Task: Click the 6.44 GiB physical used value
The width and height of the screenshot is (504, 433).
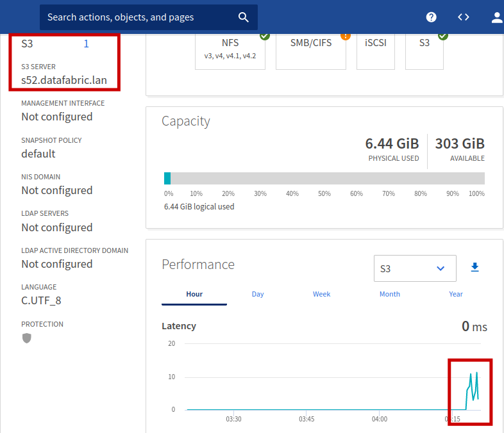Action: tap(392, 143)
